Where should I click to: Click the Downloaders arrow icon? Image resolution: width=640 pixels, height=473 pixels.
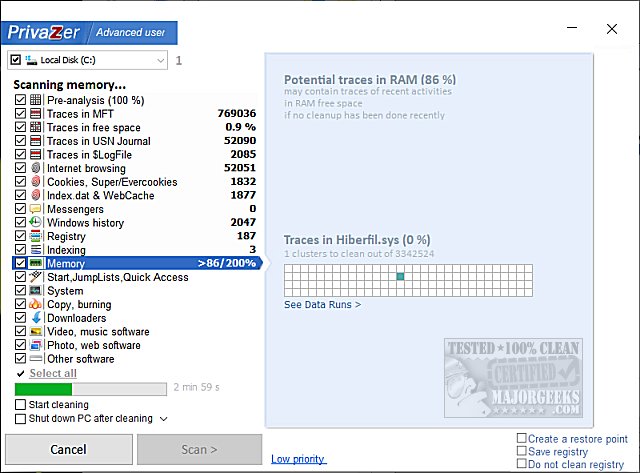[x=36, y=318]
